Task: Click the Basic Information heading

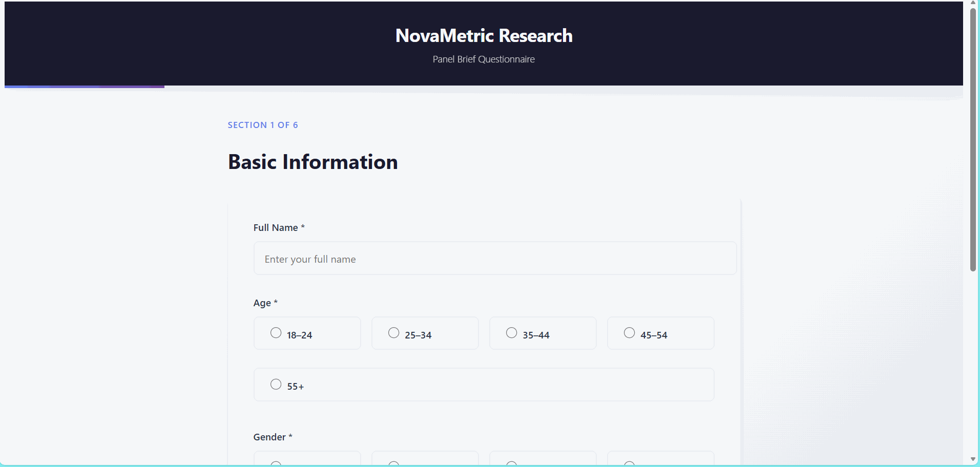Action: [313, 162]
